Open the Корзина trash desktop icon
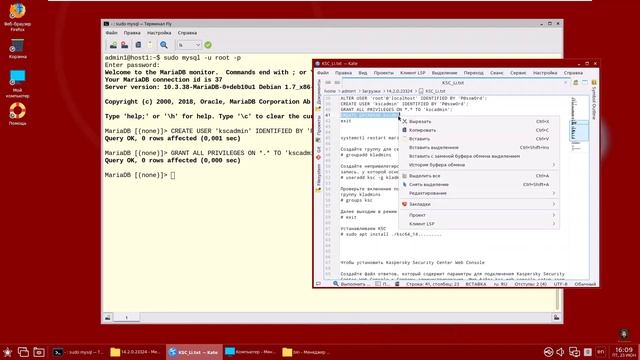Viewport: 640px width, 360px height. click(18, 49)
